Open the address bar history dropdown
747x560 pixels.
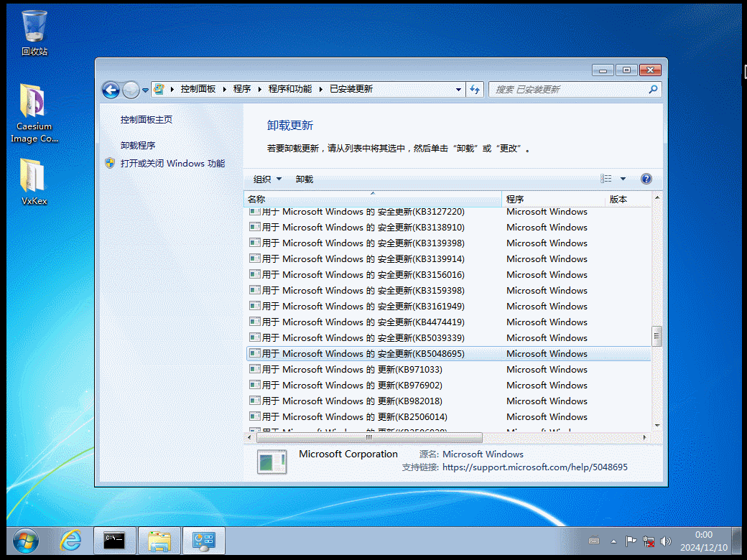458,90
